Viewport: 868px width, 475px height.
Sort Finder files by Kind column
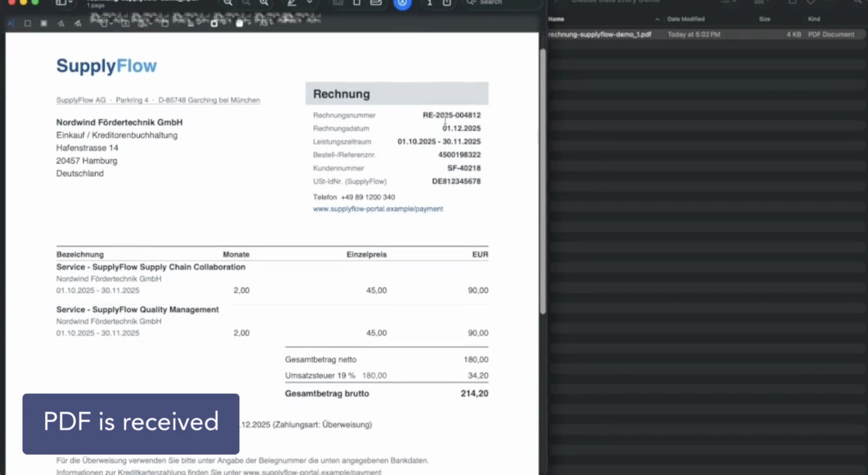tap(814, 19)
